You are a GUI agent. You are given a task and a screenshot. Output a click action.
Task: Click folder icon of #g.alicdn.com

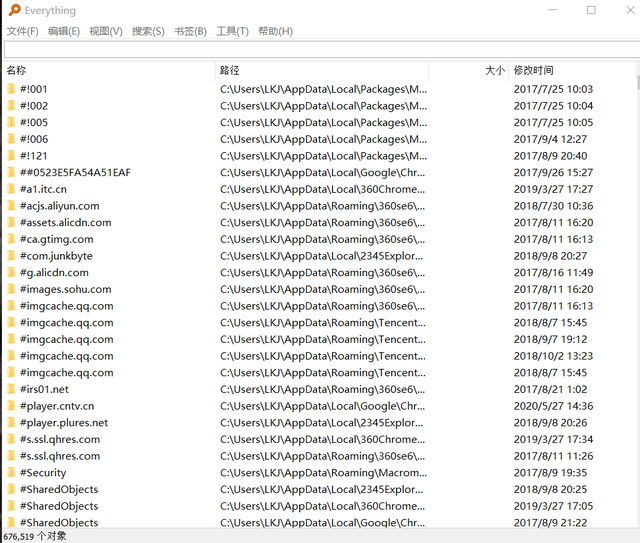pos(12,272)
